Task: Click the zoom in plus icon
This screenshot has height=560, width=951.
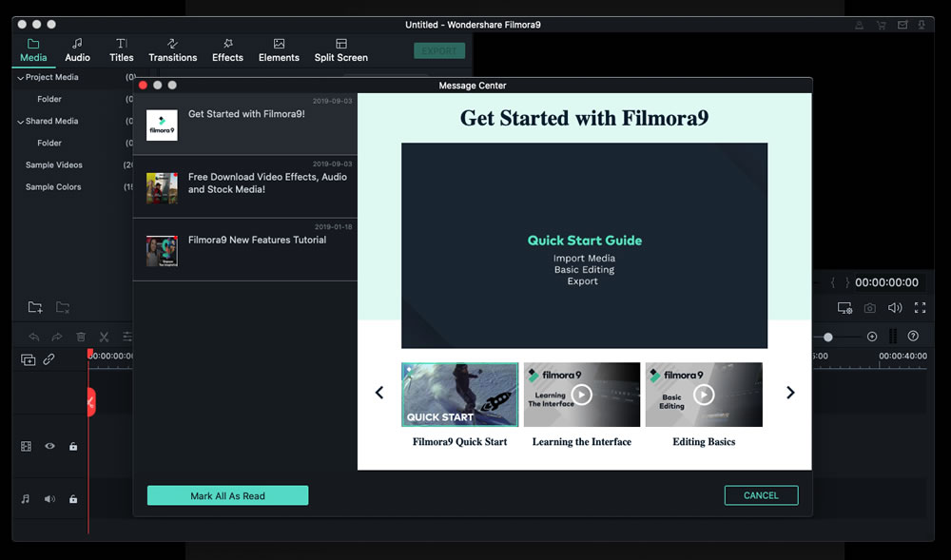Action: pyautogui.click(x=872, y=337)
